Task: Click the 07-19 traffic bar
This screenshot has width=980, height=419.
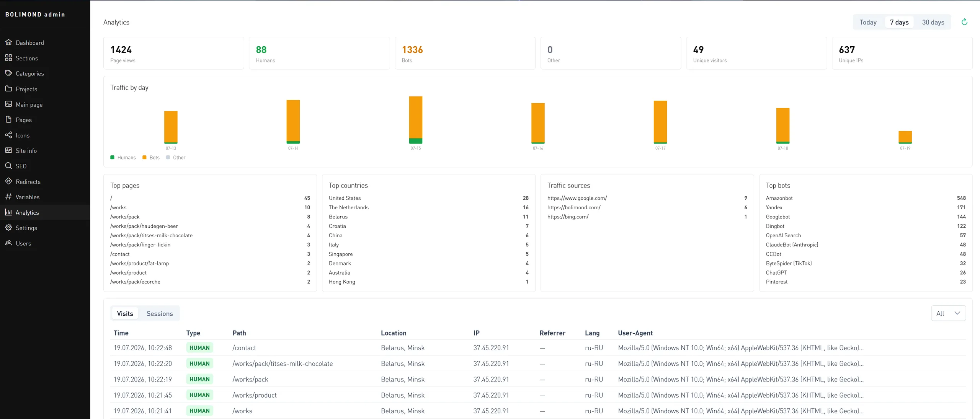Action: [x=905, y=137]
